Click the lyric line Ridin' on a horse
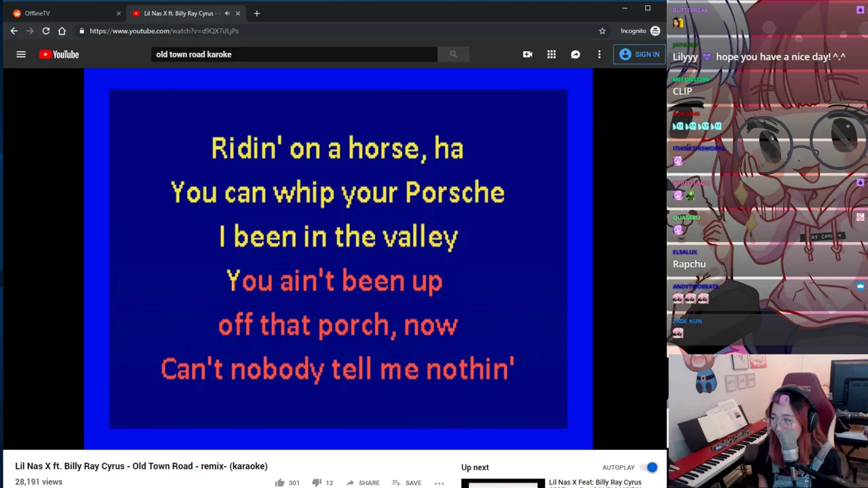 pyautogui.click(x=337, y=148)
